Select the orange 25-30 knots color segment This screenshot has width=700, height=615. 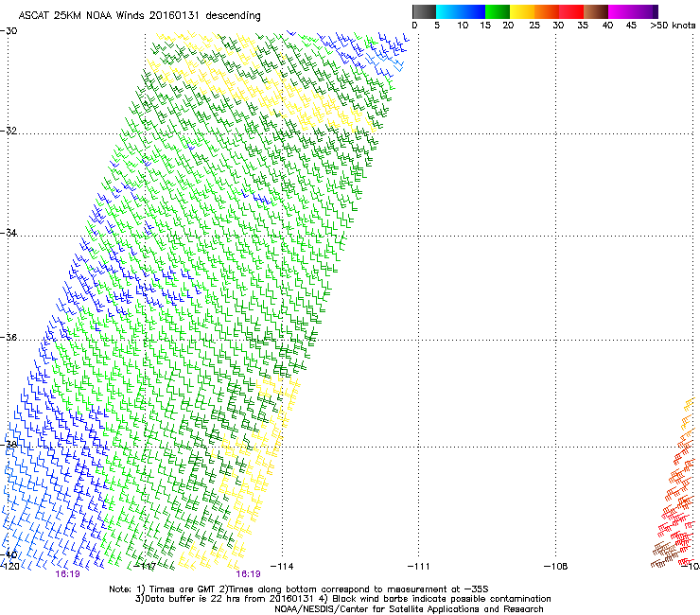(x=547, y=11)
